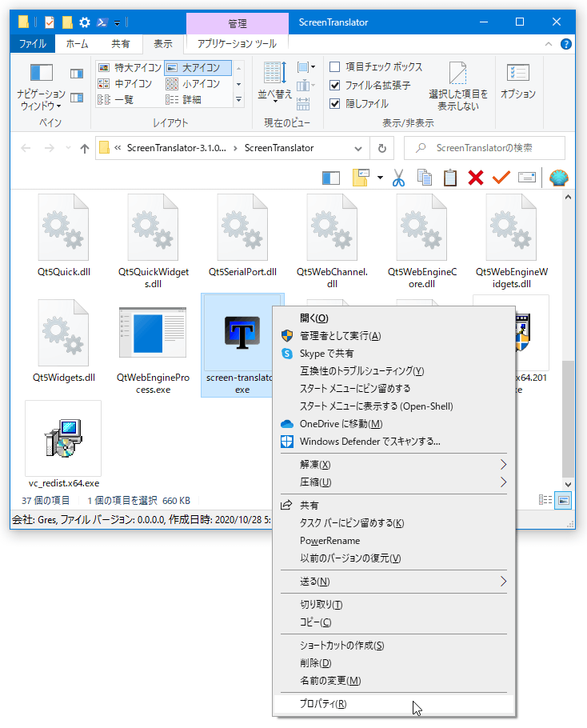Click the new folder toolbar icon

(x=361, y=178)
